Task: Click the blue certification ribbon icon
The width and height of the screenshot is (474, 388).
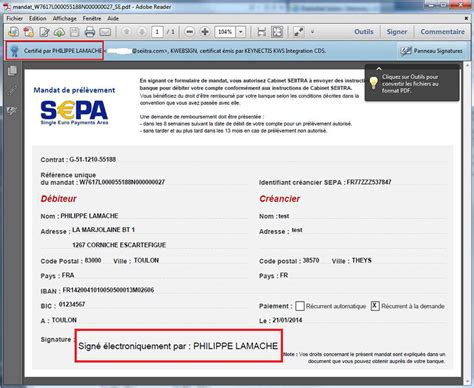Action: pos(14,51)
